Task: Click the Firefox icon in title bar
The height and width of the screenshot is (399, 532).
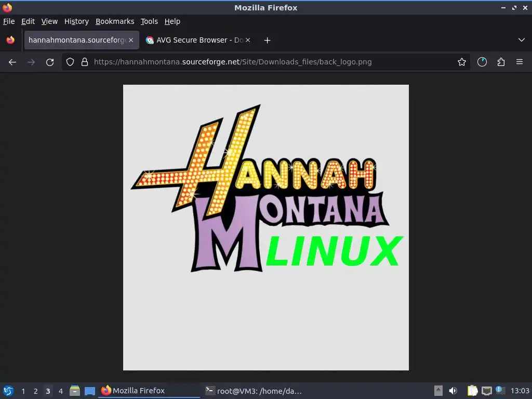Action: 7,7
